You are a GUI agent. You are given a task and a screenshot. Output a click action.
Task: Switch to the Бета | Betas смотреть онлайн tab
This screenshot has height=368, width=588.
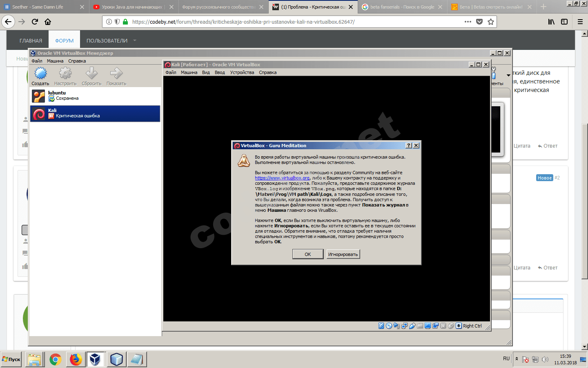tap(492, 7)
